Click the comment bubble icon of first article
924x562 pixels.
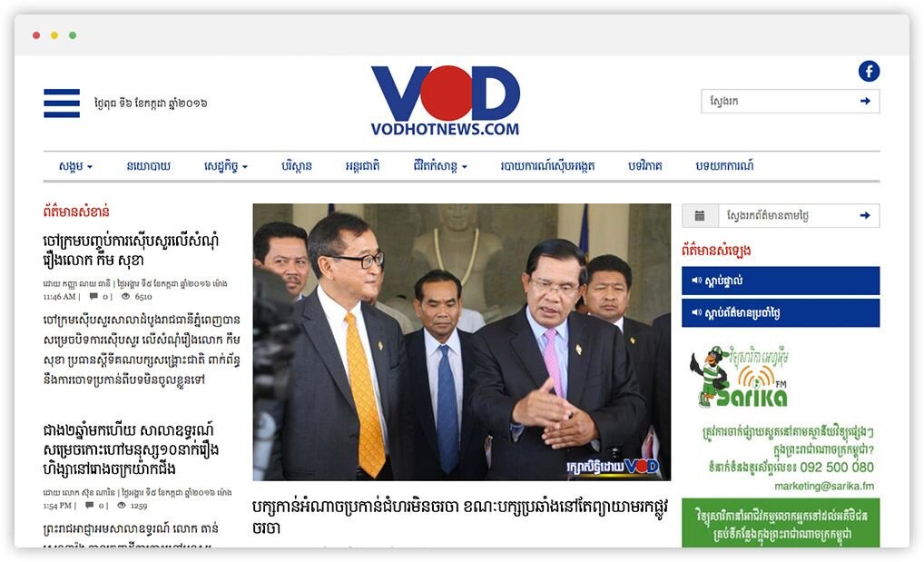[93, 297]
